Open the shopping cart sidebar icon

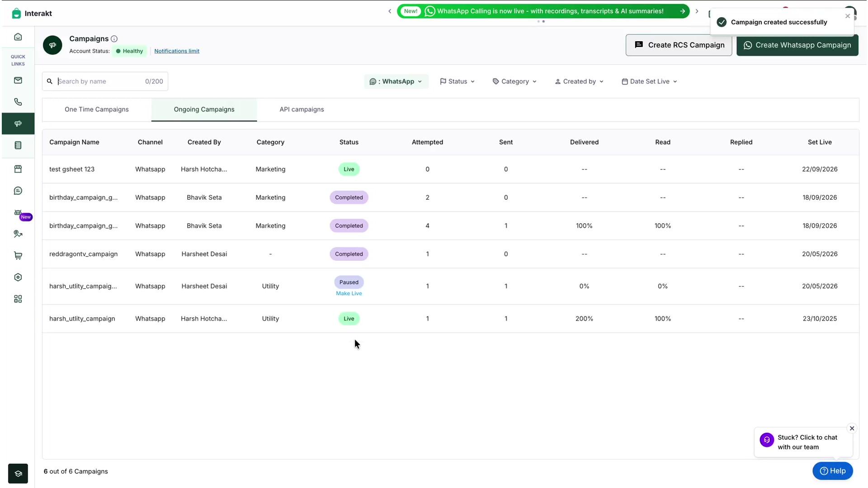18,256
